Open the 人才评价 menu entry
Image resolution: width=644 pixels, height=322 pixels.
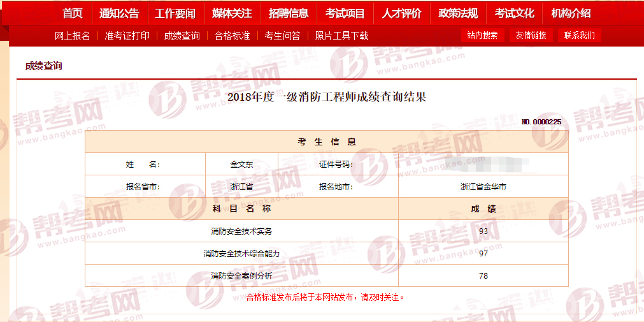click(x=401, y=13)
